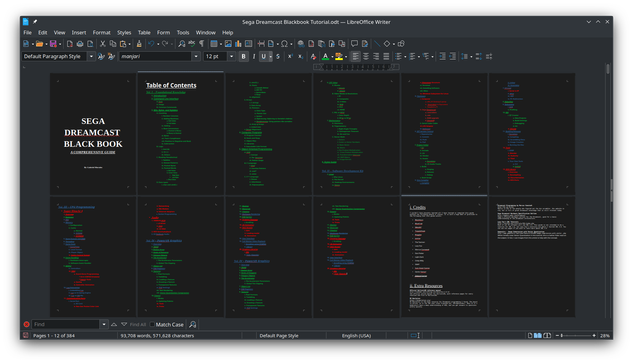Toggle Print Preview
The height and width of the screenshot is (363, 633).
(x=90, y=44)
